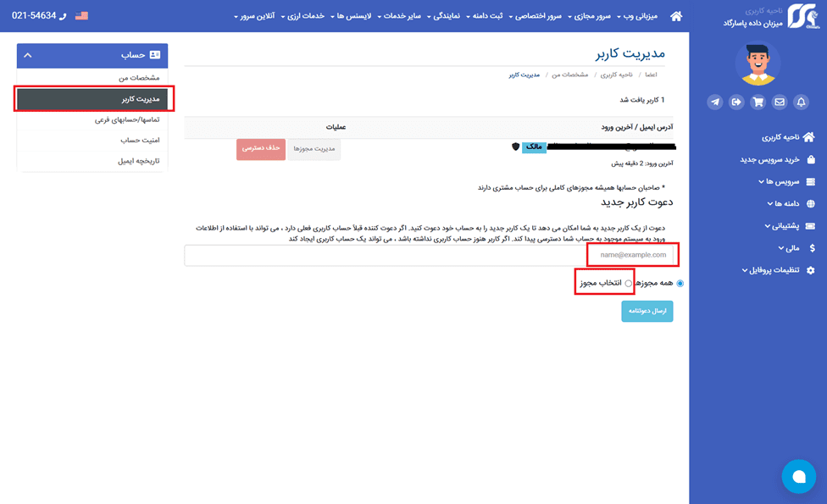Click the 'ارسال دعوتنامه' button
Screen dimensions: 827x504
(x=647, y=311)
